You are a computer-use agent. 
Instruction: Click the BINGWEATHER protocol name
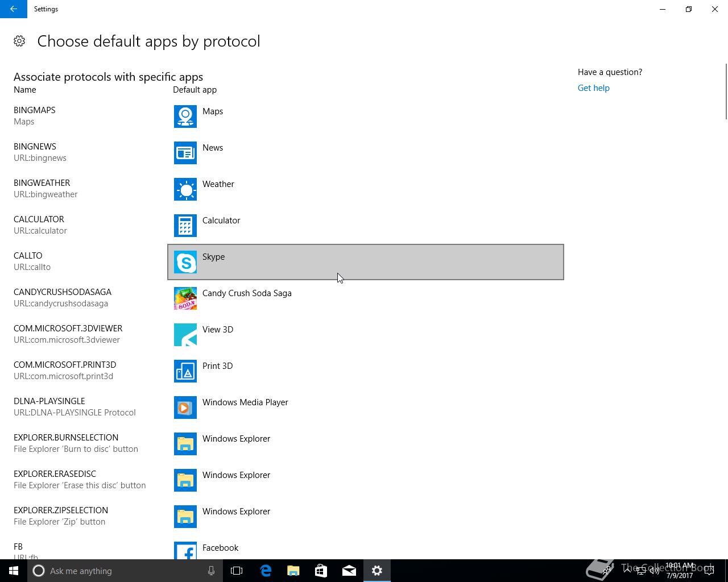click(42, 183)
